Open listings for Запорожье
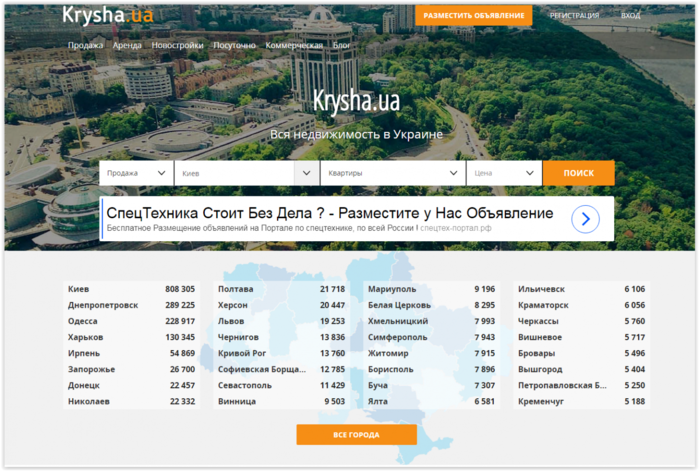Screen dimensions: 699x471 [91, 369]
